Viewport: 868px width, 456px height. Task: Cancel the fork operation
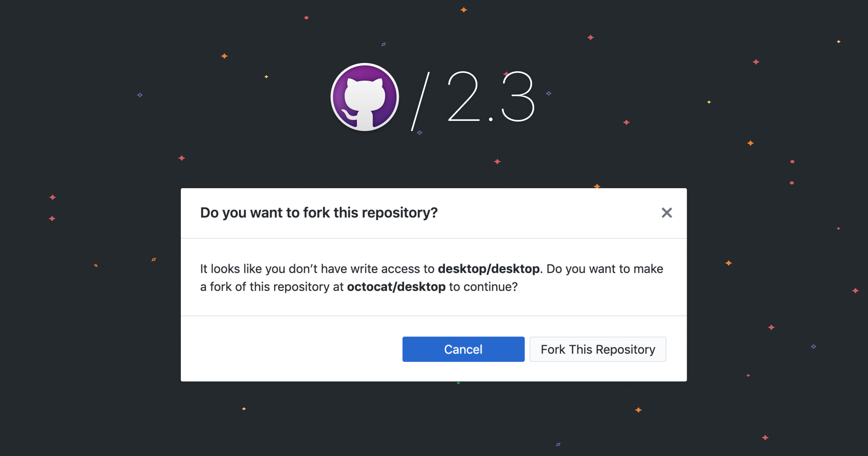click(x=463, y=349)
